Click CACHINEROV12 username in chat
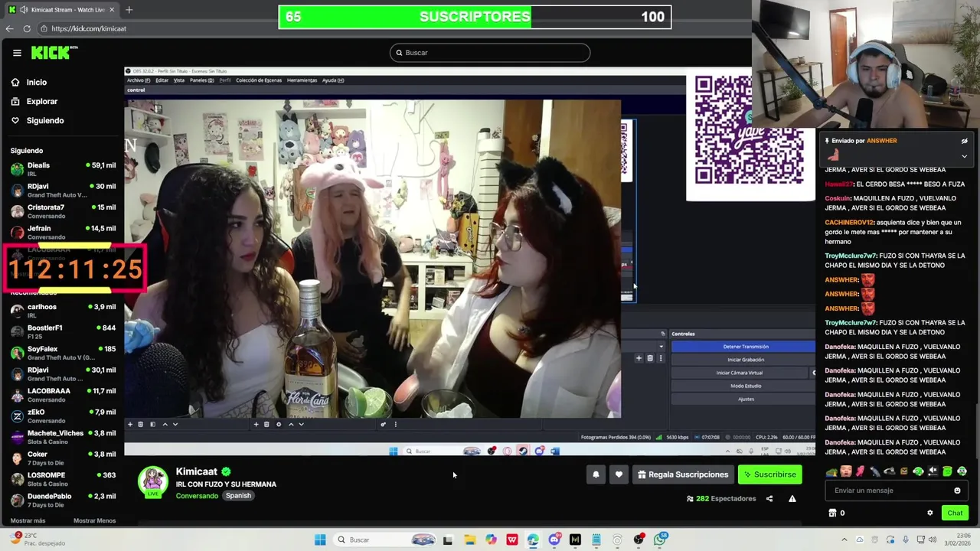Image resolution: width=980 pixels, height=551 pixels. 849,223
